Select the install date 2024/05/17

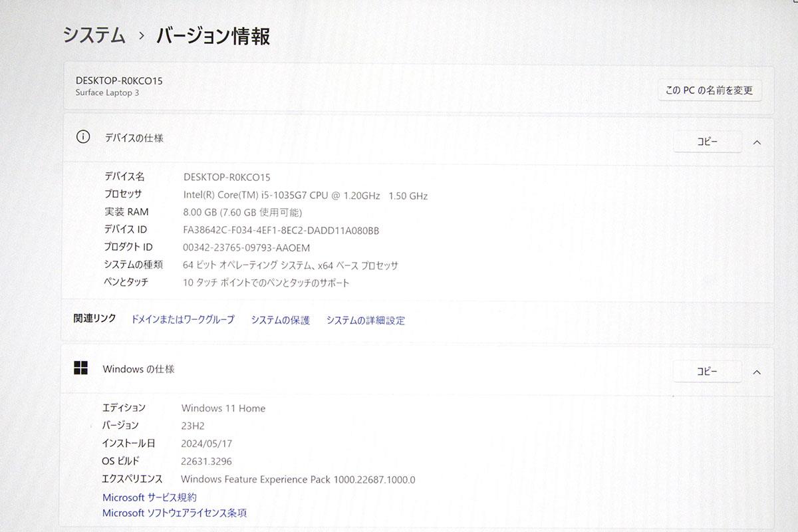207,444
